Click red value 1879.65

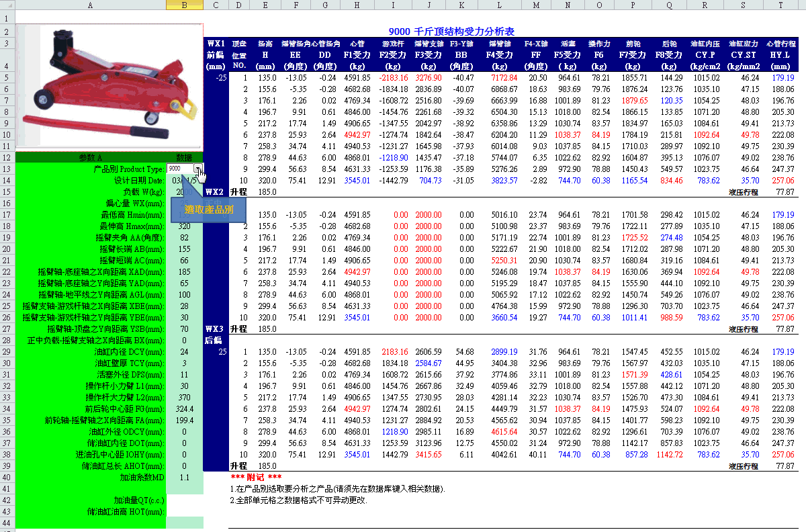point(635,100)
